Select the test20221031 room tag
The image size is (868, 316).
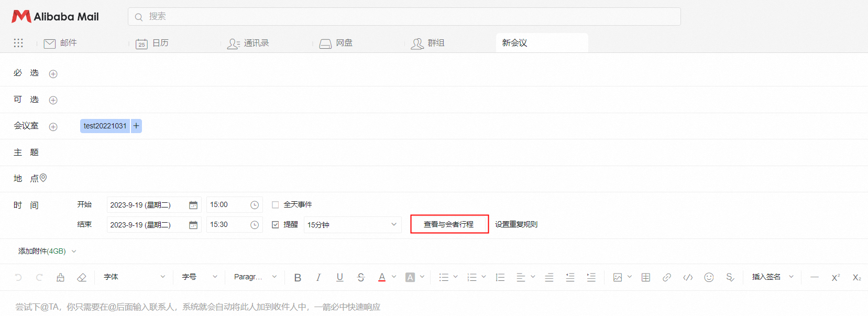(105, 126)
